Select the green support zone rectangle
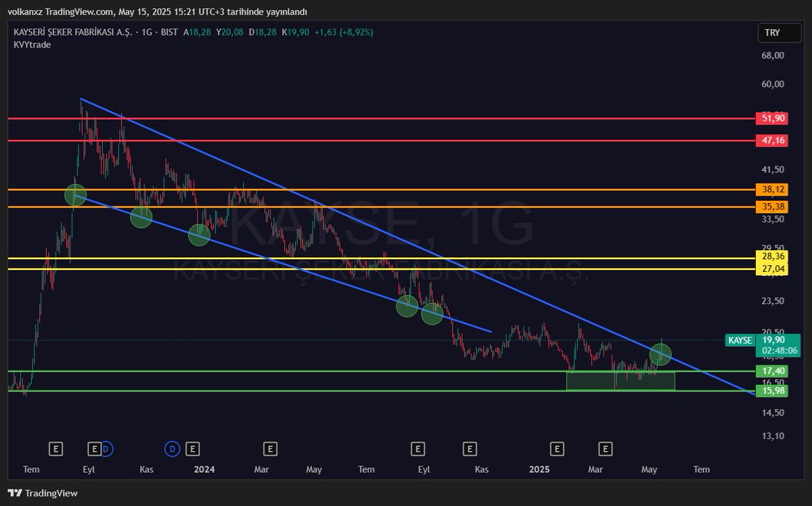 (621, 381)
